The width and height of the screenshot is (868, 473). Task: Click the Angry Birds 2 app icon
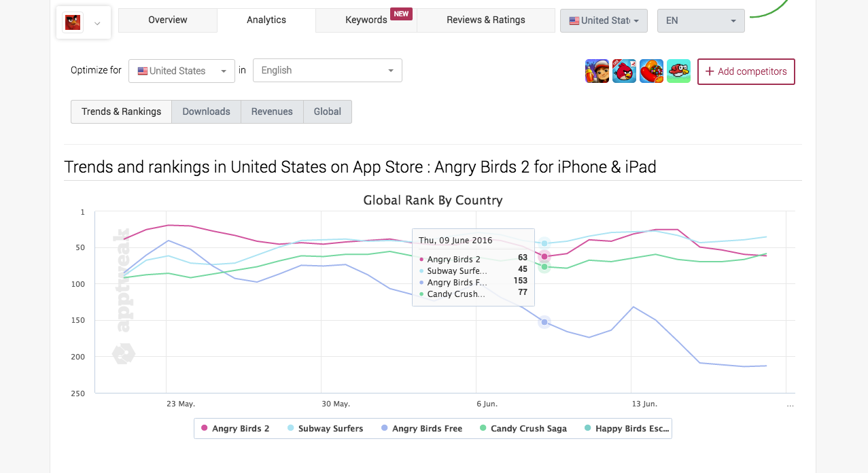(x=73, y=22)
